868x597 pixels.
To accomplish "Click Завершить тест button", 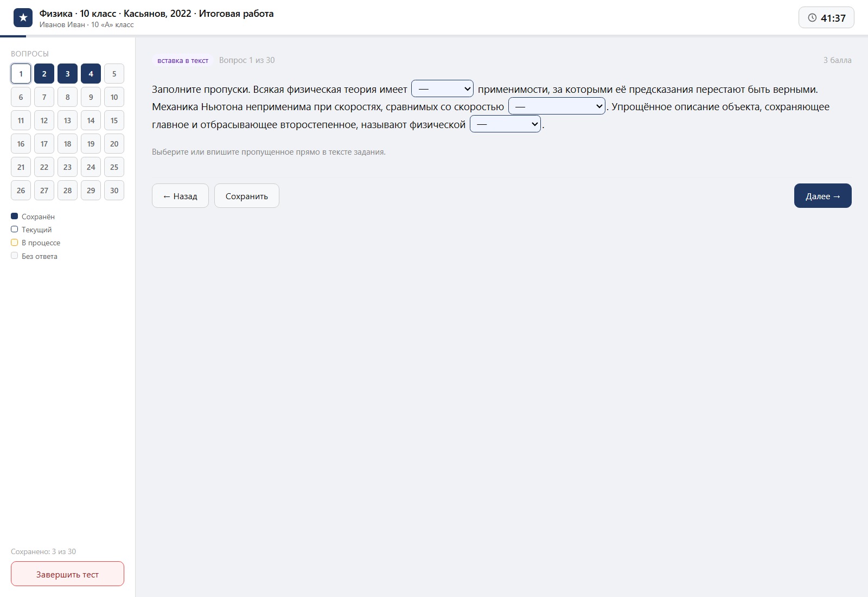I will pos(67,574).
